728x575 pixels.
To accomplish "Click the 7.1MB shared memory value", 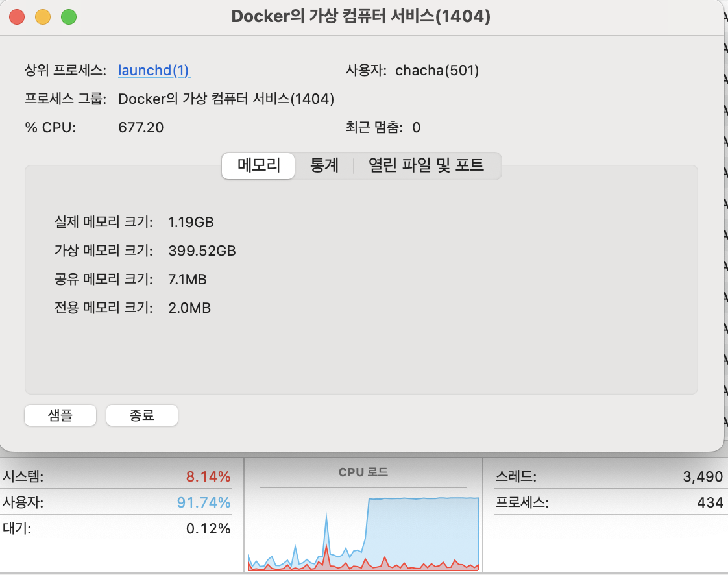I will click(187, 279).
